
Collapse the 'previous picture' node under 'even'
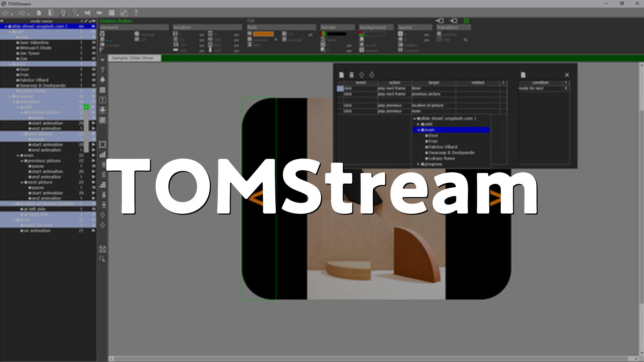click(x=22, y=161)
